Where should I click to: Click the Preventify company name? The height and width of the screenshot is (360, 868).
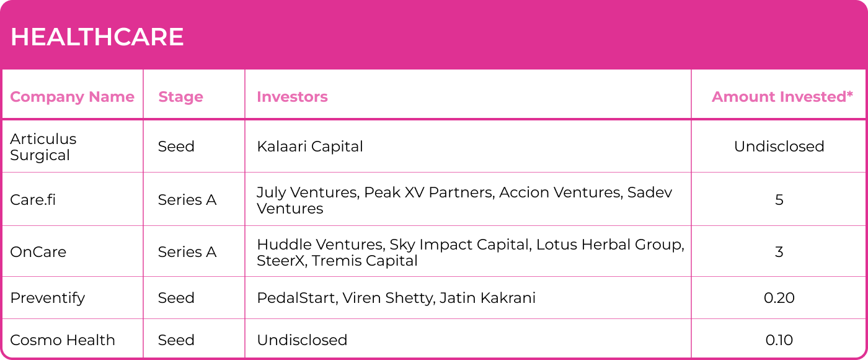pos(48,298)
